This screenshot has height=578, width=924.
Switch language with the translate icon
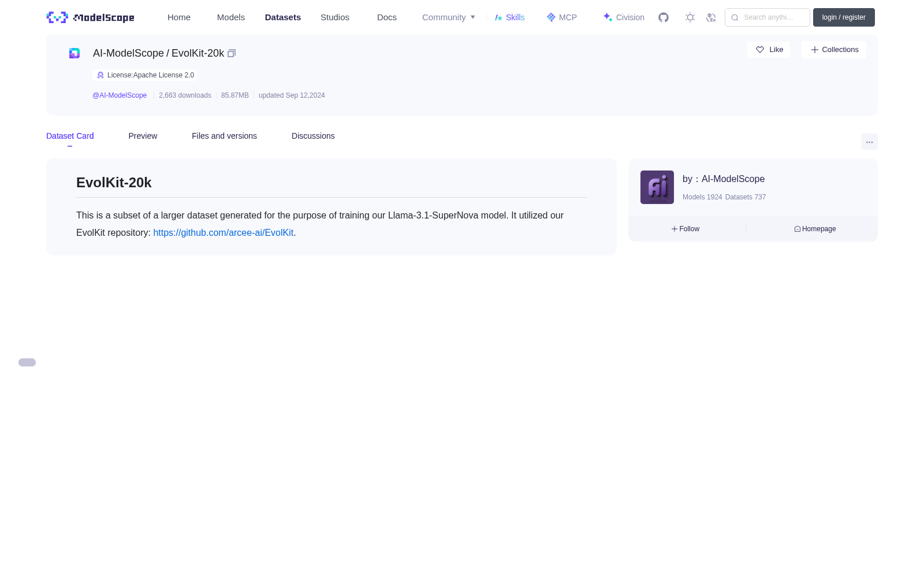(x=711, y=17)
